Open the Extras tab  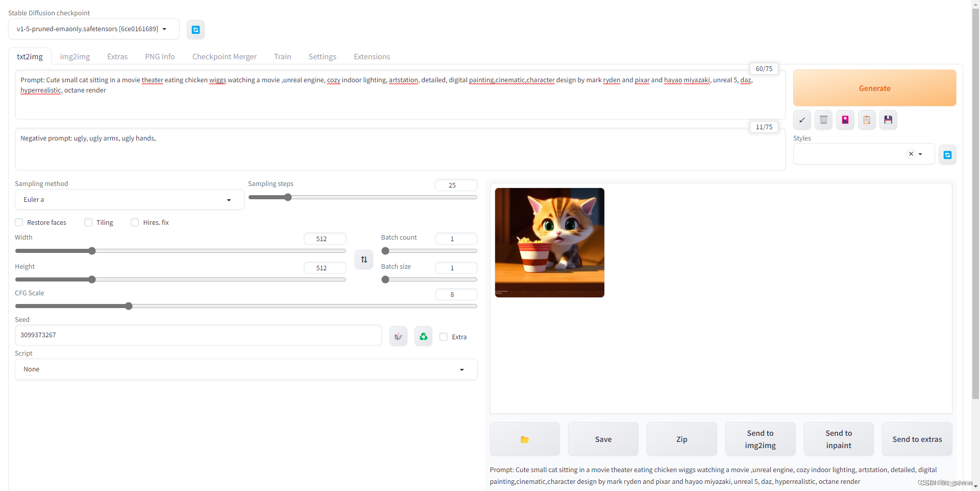[x=117, y=57]
